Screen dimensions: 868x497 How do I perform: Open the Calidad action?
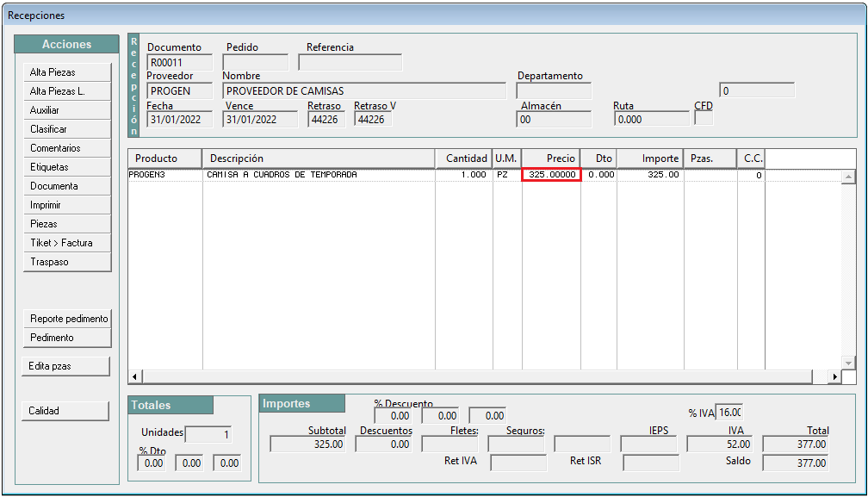(65, 411)
